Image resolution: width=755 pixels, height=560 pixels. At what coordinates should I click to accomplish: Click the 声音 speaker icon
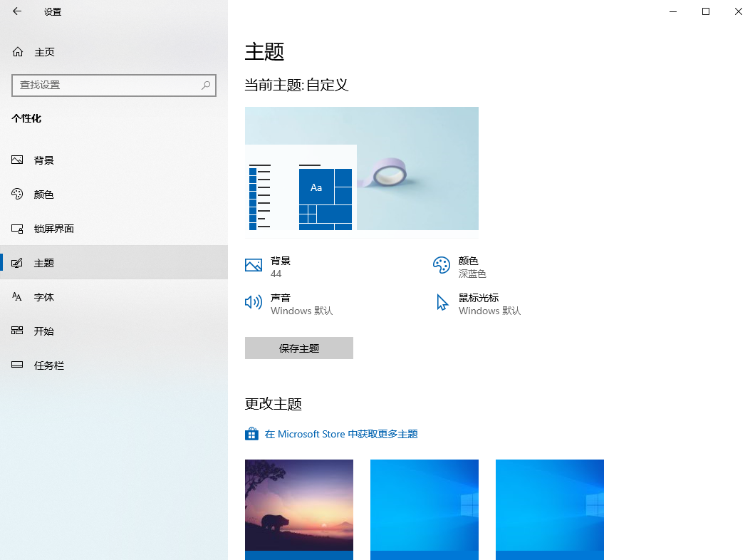point(253,302)
